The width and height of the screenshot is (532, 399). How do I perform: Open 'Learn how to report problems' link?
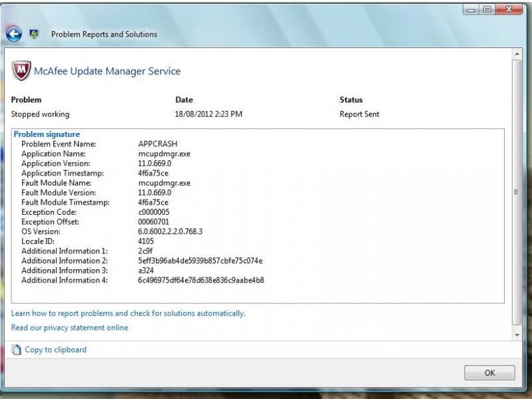tap(129, 313)
